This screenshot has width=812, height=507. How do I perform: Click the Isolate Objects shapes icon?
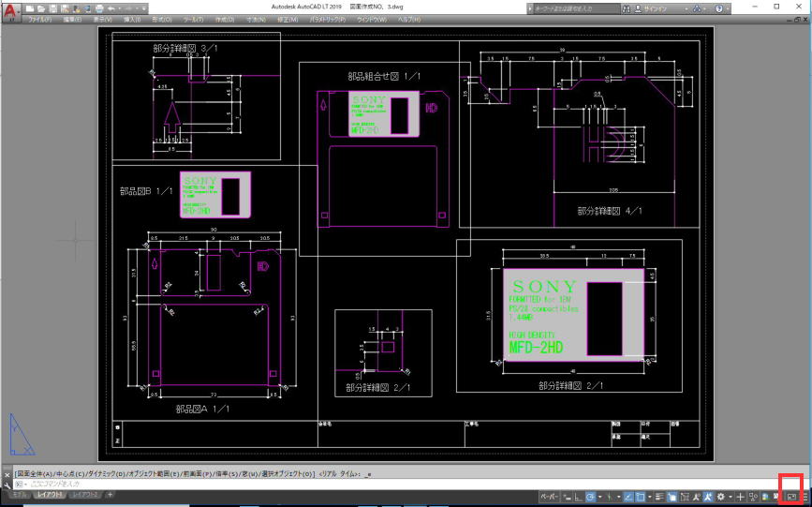(x=753, y=497)
